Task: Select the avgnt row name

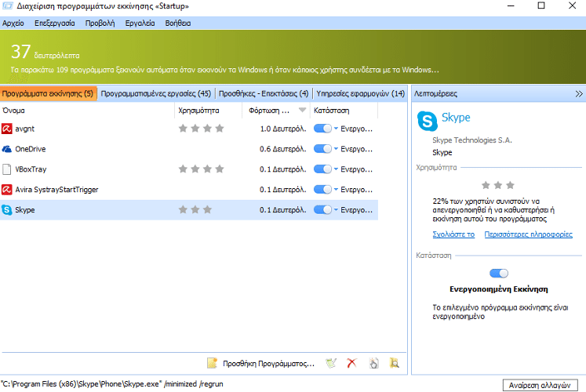Action: [24, 129]
